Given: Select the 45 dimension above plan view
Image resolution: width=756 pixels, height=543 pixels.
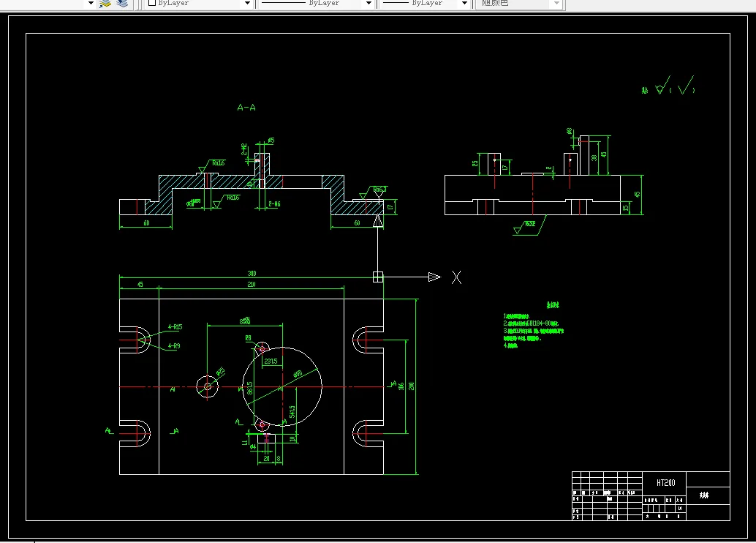Looking at the screenshot, I should [140, 284].
